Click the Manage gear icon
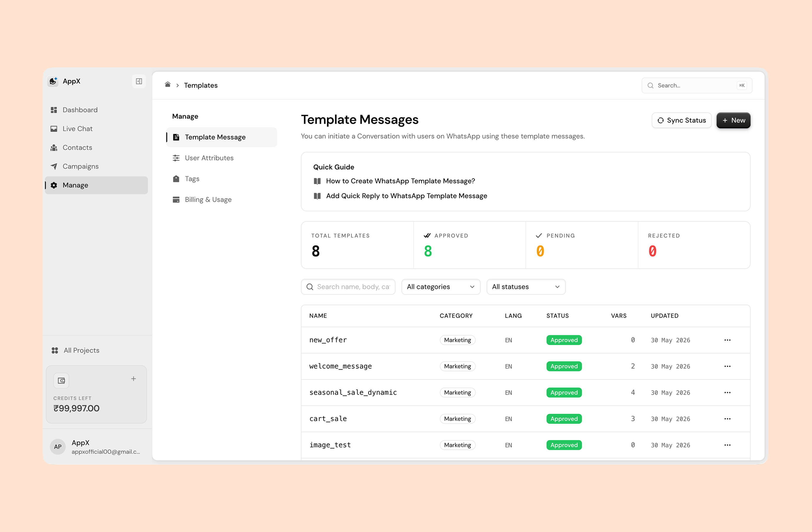This screenshot has width=812, height=532. 54,185
